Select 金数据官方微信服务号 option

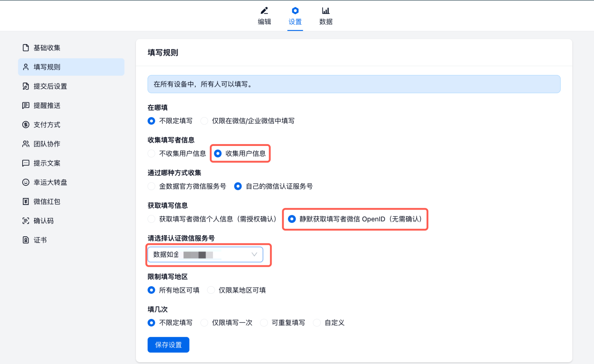151,186
